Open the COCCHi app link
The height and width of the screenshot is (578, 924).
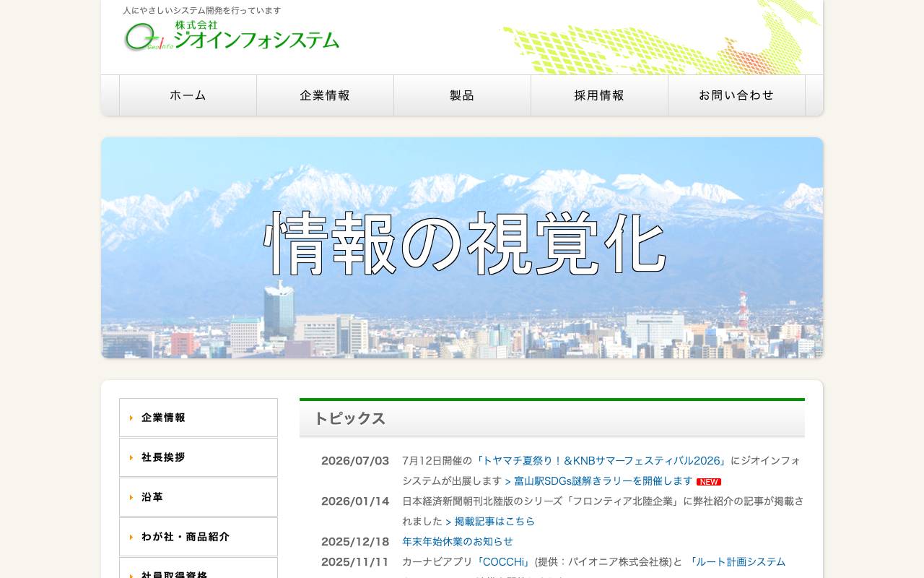pos(503,562)
